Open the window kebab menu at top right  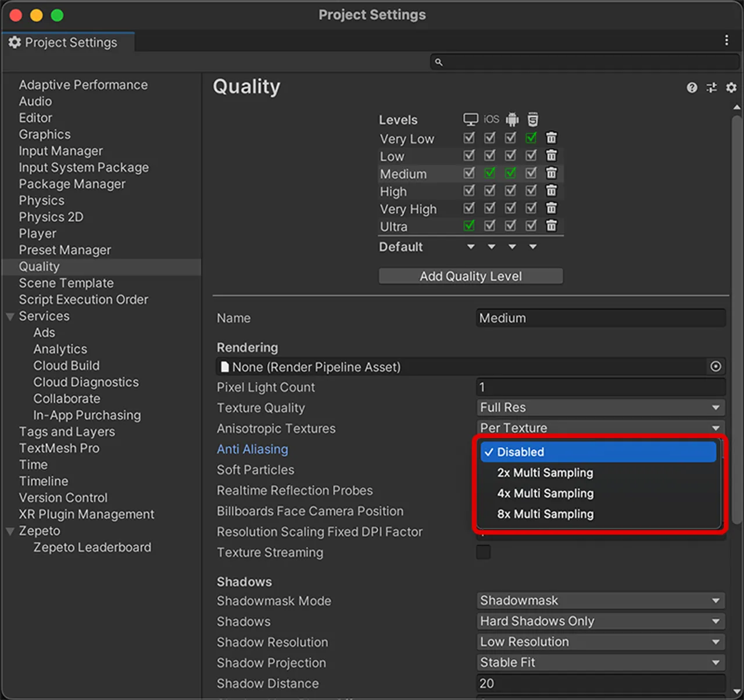click(x=726, y=40)
